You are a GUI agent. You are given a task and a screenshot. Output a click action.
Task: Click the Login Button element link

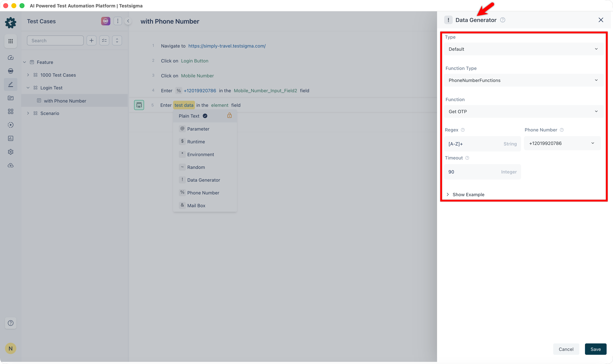point(195,61)
